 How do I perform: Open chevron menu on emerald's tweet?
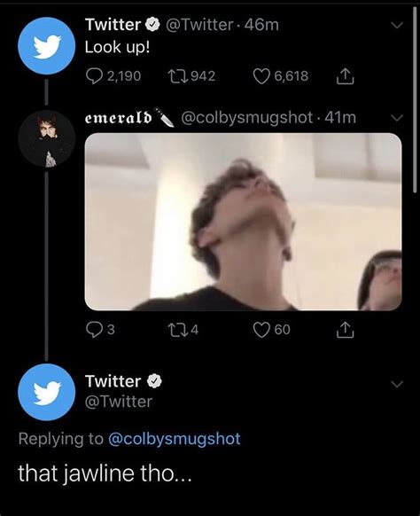397,118
